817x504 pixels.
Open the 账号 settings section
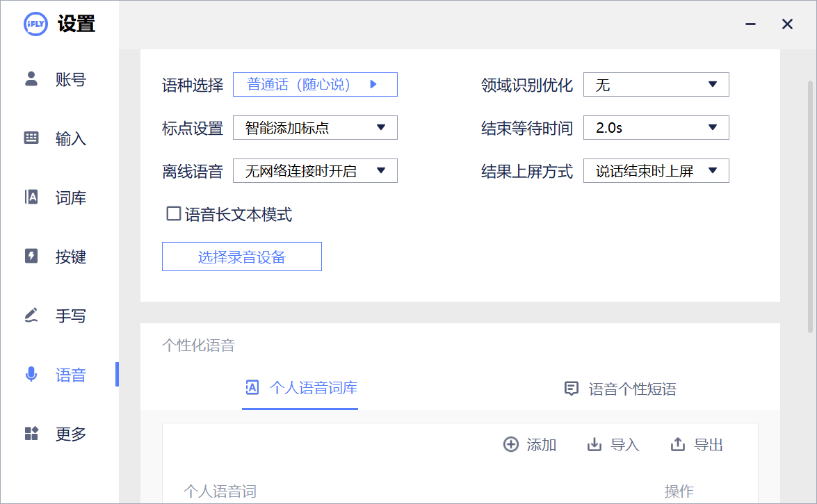pos(59,79)
